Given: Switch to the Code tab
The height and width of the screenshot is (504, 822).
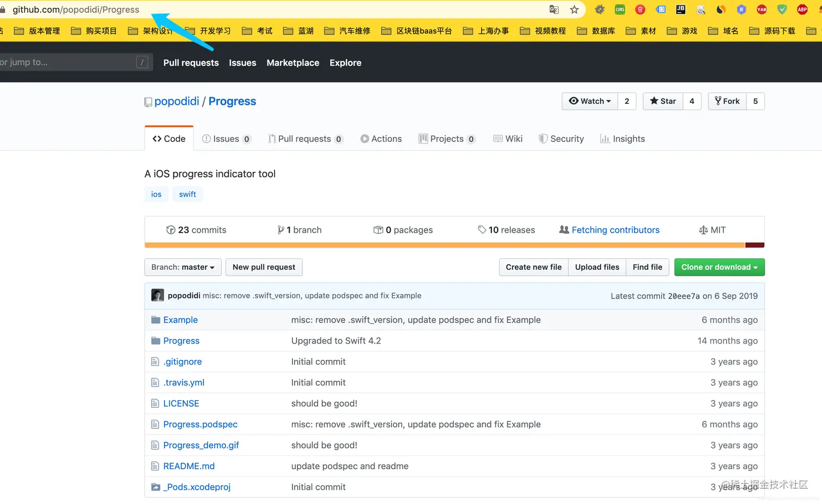Looking at the screenshot, I should [x=169, y=139].
